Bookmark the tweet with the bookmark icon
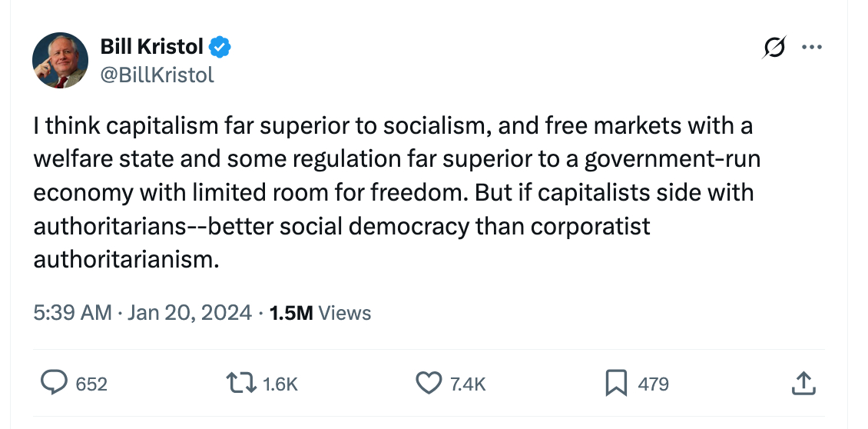This screenshot has height=429, width=868. (615, 383)
